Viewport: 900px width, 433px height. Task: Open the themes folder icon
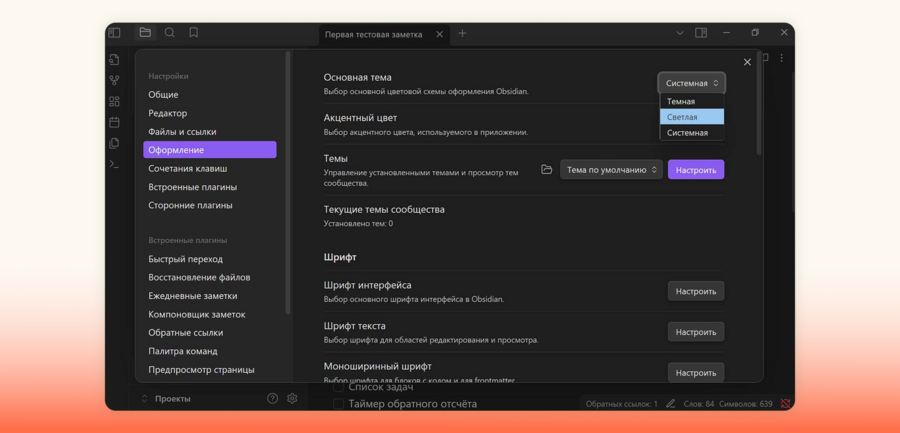point(546,169)
